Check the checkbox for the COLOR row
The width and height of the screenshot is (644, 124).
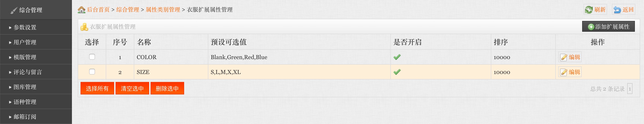click(92, 57)
